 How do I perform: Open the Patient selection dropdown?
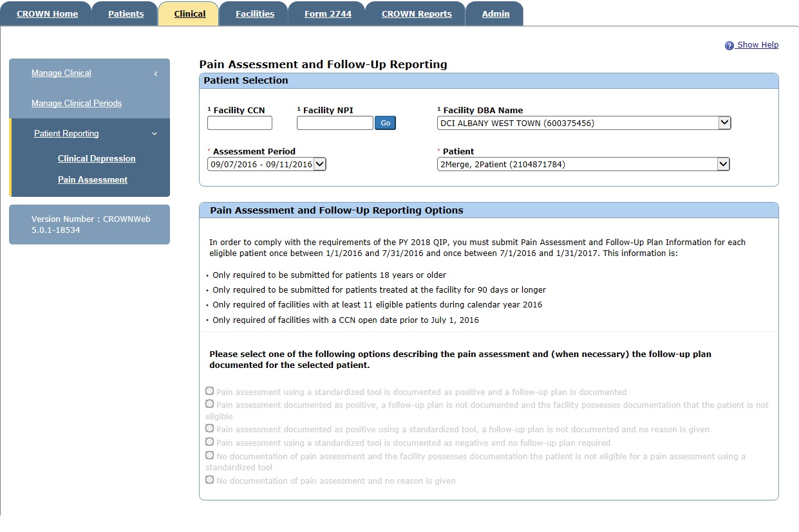click(x=583, y=164)
